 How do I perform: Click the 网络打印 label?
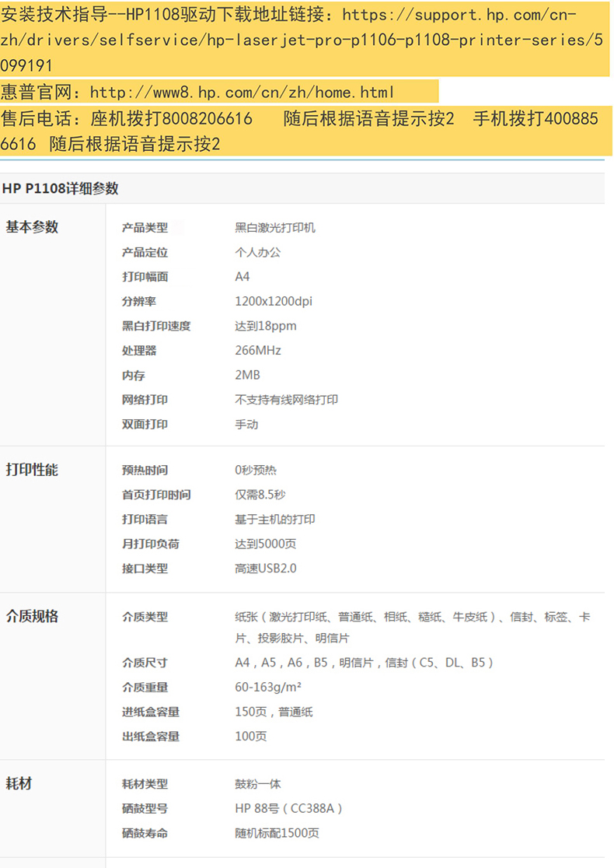click(145, 400)
